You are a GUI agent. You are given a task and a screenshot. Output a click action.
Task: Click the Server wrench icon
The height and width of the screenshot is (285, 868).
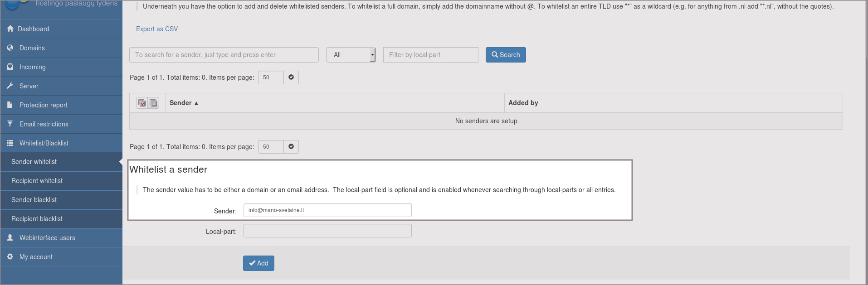coord(10,86)
